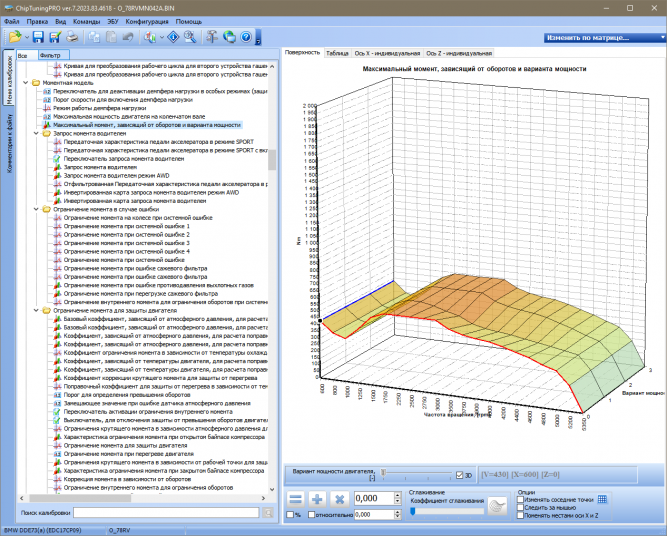Viewport: 667px width, 536px height.
Task: Undo with the curved arrow icon
Action: click(128, 37)
